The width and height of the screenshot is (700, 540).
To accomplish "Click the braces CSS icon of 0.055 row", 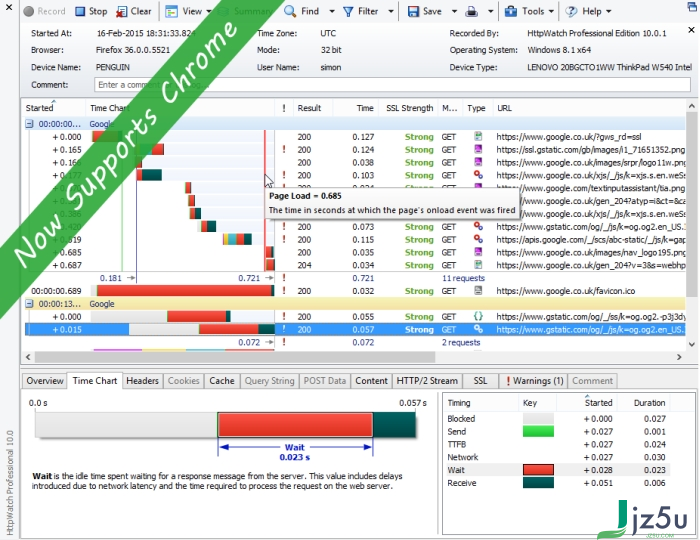I will [478, 316].
